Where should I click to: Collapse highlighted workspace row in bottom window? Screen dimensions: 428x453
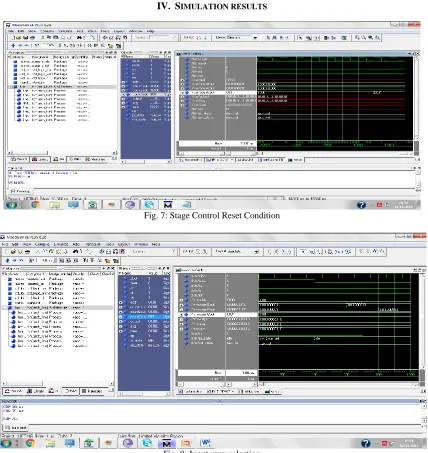tap(5, 307)
